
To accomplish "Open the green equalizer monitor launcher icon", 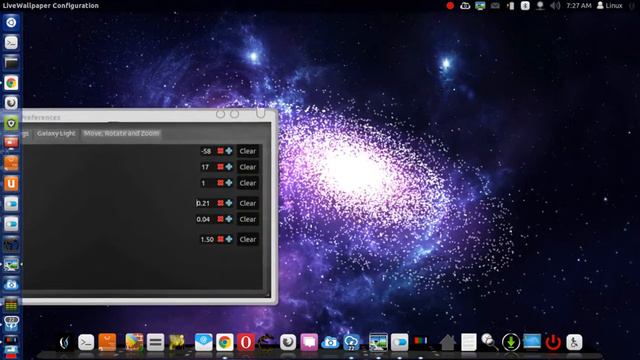I will [x=11, y=304].
